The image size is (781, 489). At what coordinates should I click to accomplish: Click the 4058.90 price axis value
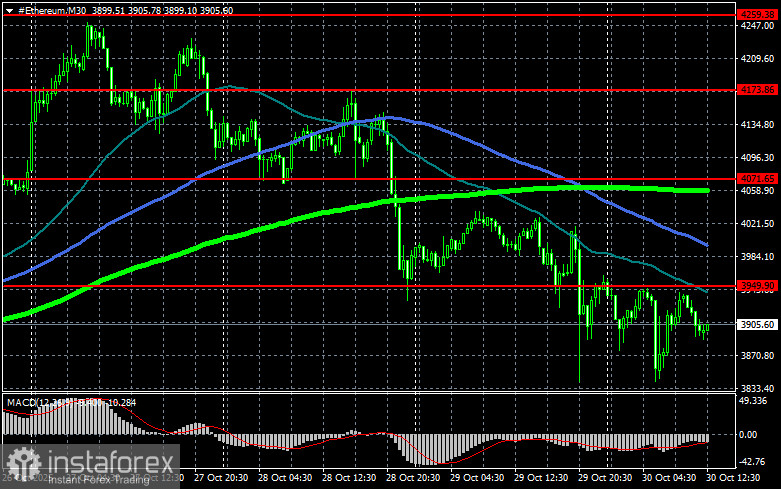[757, 191]
